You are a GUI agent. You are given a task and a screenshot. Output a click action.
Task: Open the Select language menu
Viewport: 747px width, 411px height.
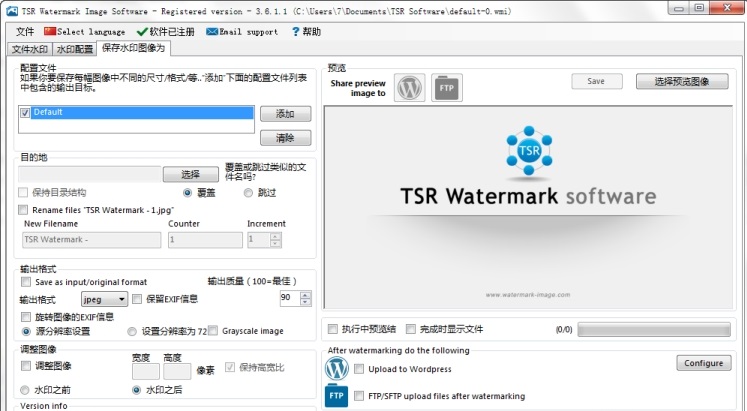pyautogui.click(x=85, y=31)
